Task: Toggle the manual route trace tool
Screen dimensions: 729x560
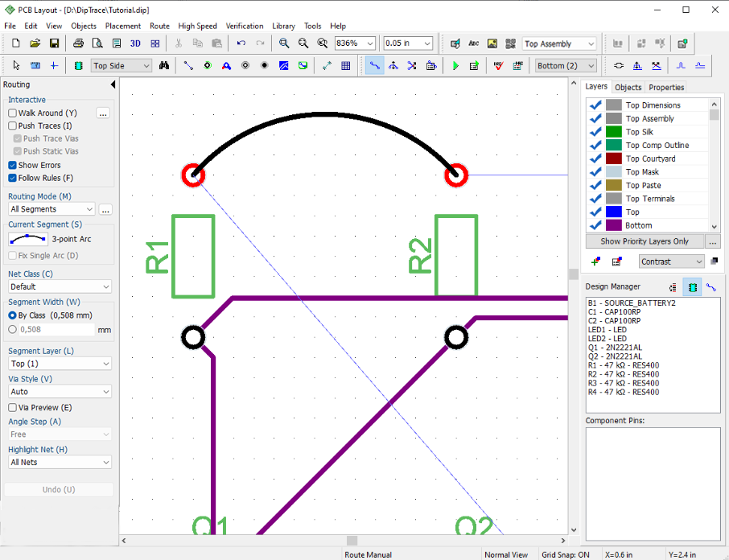Action: [374, 65]
